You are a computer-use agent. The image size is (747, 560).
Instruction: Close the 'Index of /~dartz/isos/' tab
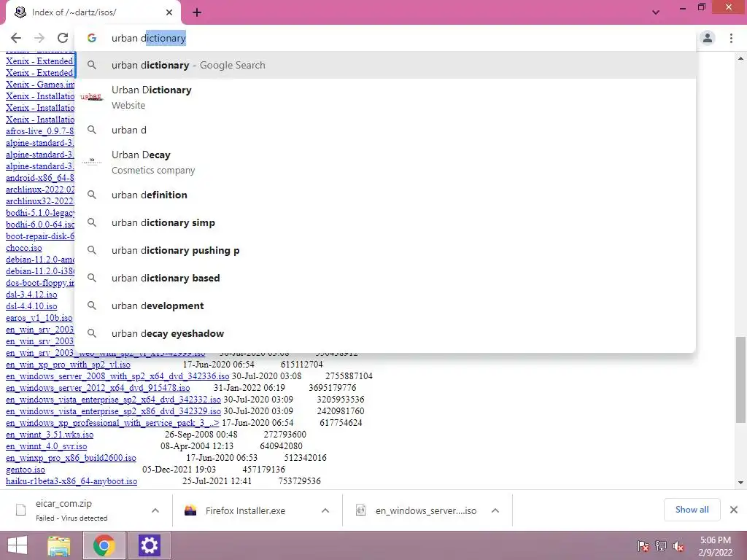169,12
